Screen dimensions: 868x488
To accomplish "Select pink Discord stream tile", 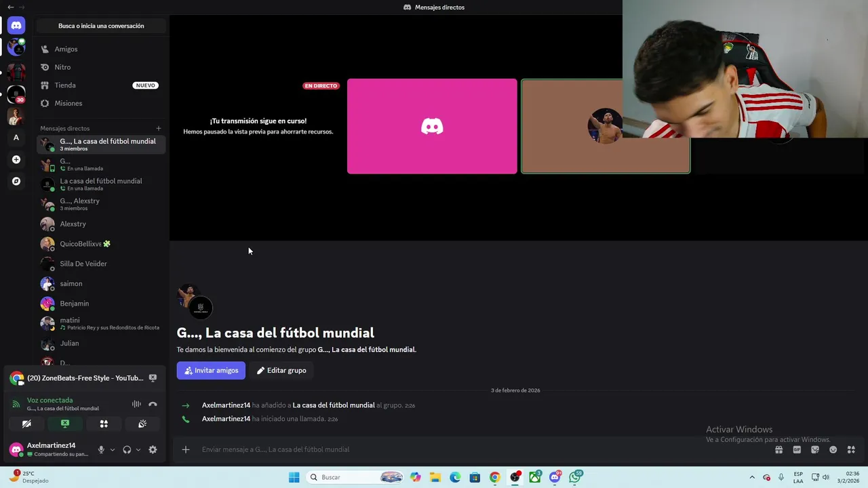I will 432,126.
